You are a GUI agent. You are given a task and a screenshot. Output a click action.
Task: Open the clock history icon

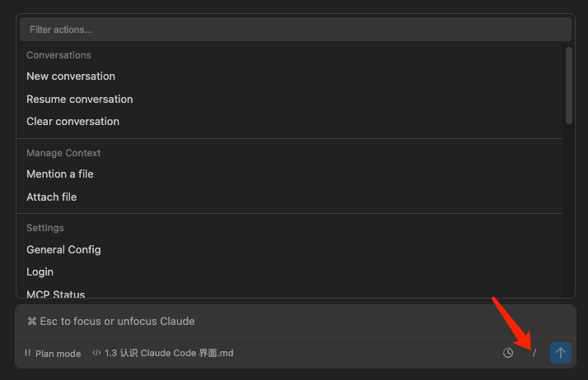[x=508, y=353]
